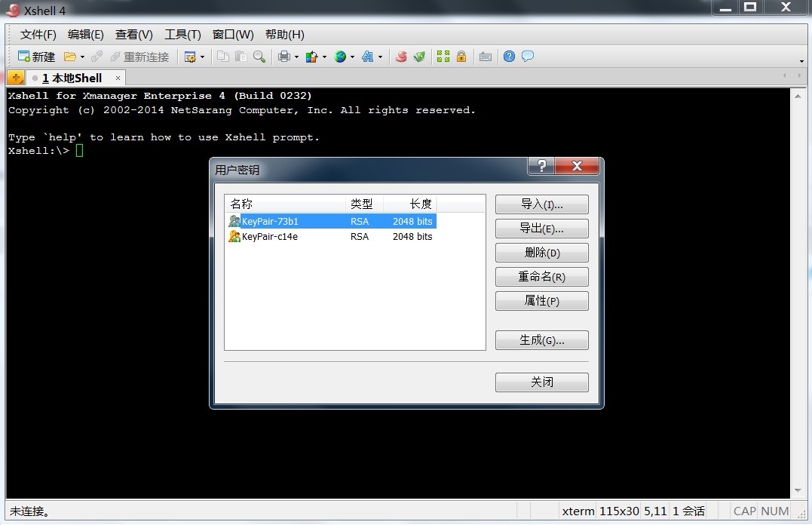Click the KeyPair-c14e key icon
Image resolution: width=812 pixels, height=525 pixels.
(x=234, y=236)
